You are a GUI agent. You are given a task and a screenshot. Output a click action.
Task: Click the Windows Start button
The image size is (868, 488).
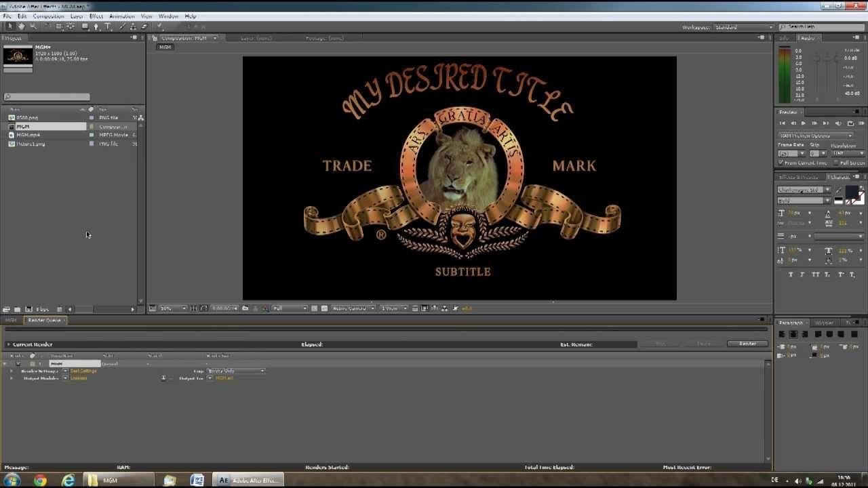12,480
